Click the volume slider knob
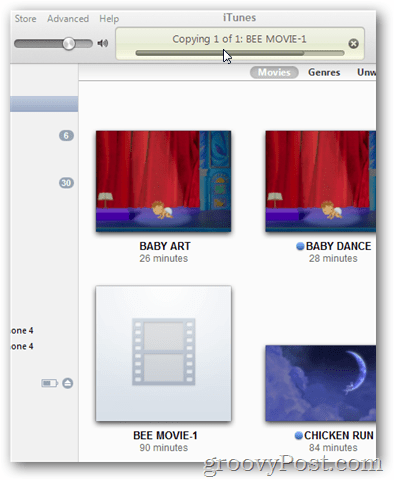Viewport: 394px width, 480px height. (x=69, y=43)
